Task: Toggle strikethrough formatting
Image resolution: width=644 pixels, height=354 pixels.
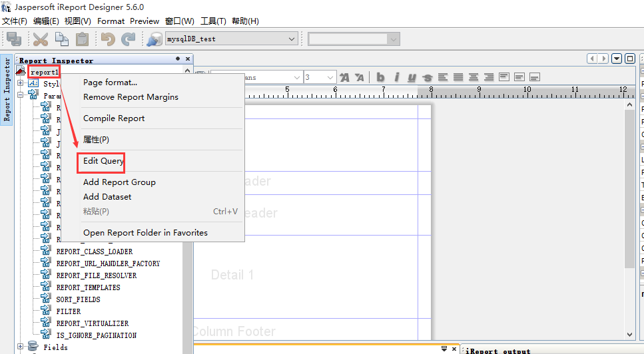Action: coord(427,77)
